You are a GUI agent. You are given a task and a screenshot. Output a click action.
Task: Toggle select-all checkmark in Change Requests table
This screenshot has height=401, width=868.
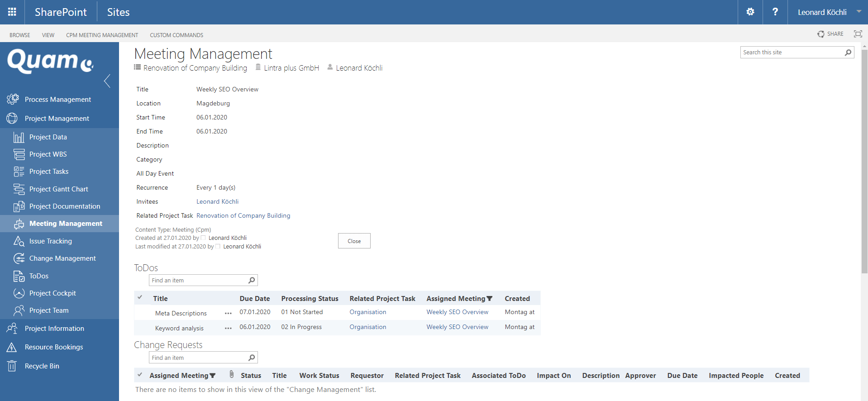[x=140, y=375]
